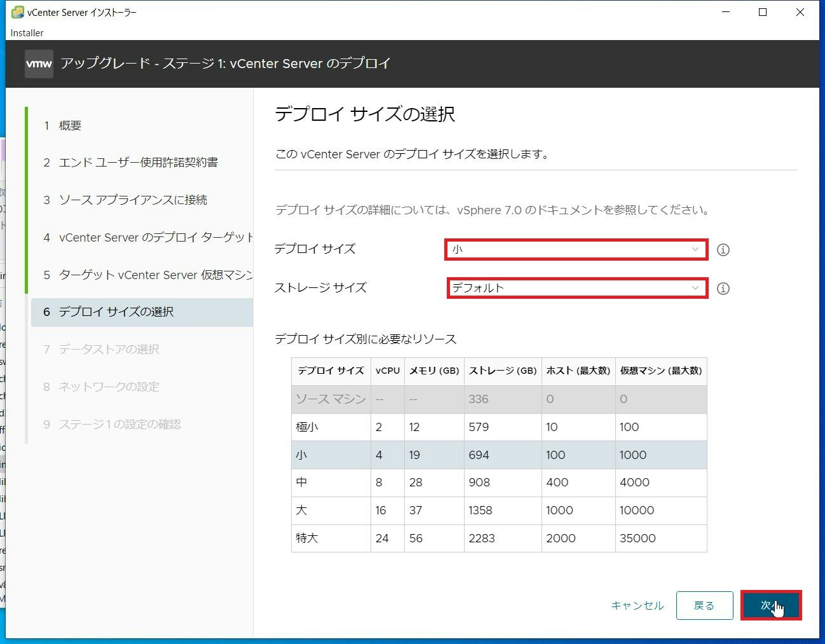Click the 戻る button
825x644 pixels.
[x=704, y=605]
